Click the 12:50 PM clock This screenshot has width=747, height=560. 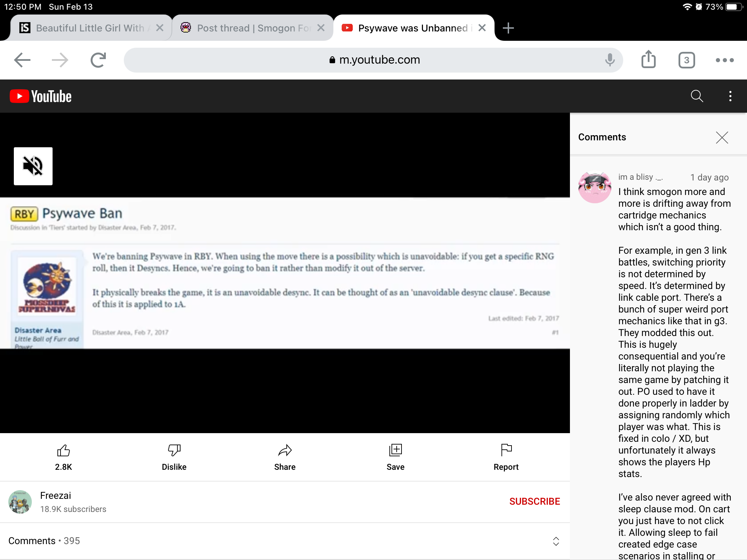22,7
